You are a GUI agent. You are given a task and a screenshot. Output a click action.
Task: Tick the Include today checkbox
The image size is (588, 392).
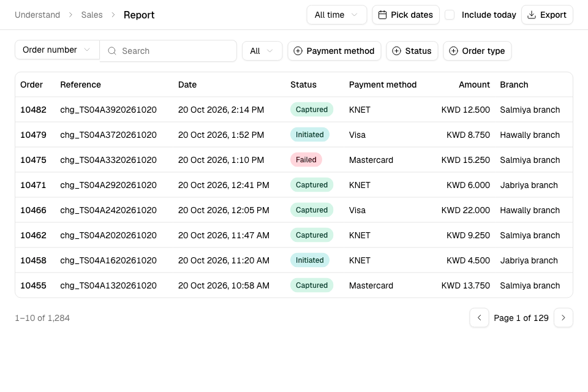tap(450, 15)
